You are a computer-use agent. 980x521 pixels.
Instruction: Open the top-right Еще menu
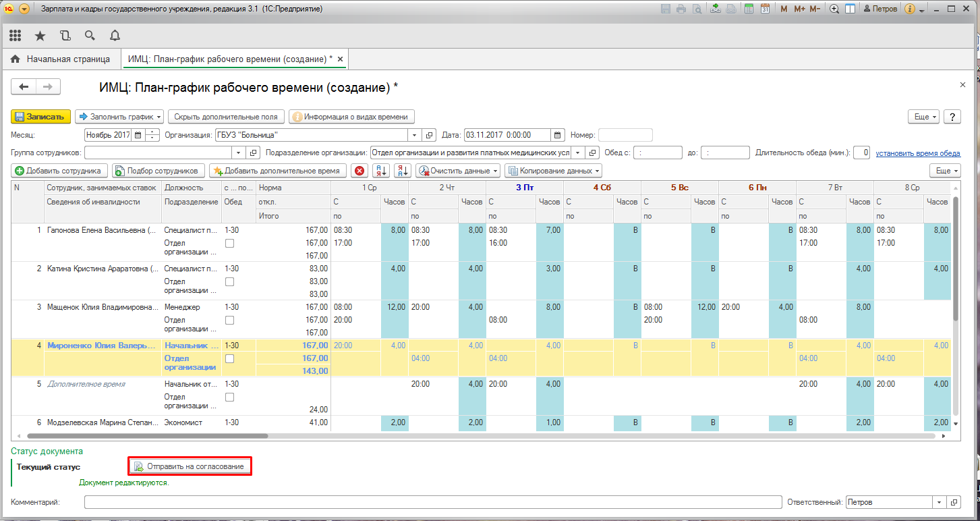point(924,117)
